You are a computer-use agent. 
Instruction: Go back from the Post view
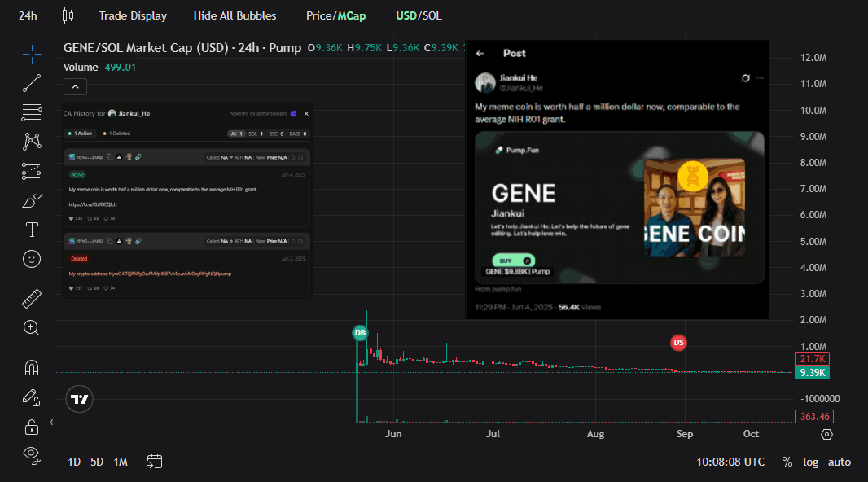click(480, 53)
